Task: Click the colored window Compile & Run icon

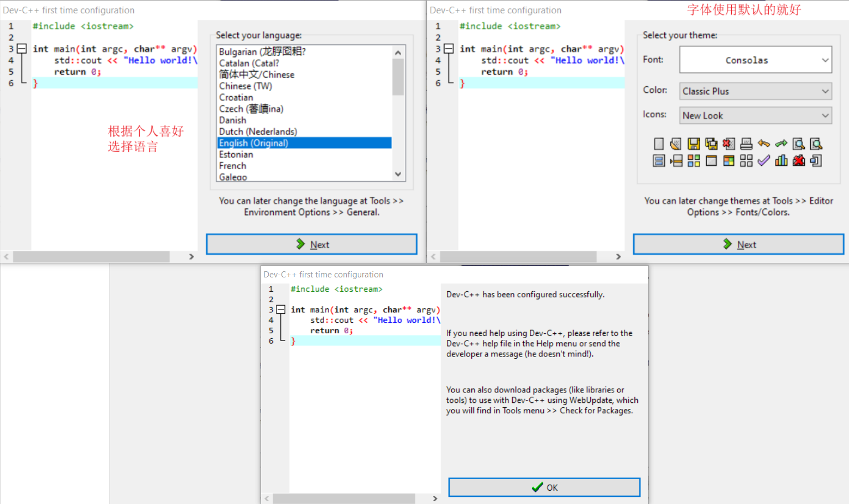Action: coord(729,161)
